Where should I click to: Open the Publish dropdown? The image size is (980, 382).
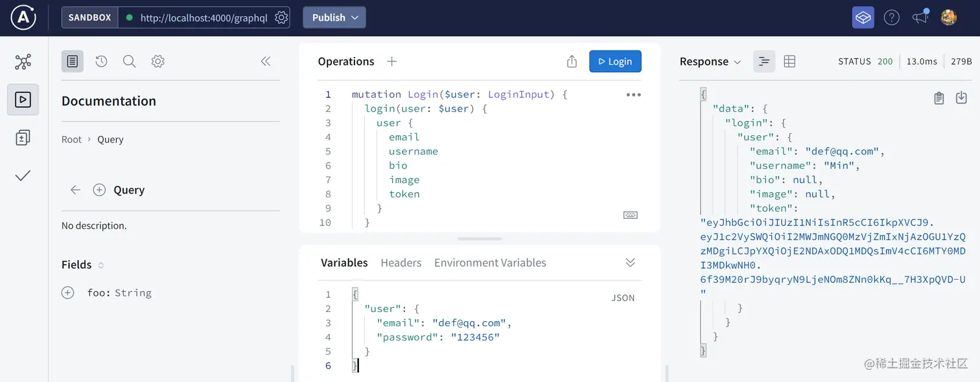(x=334, y=17)
